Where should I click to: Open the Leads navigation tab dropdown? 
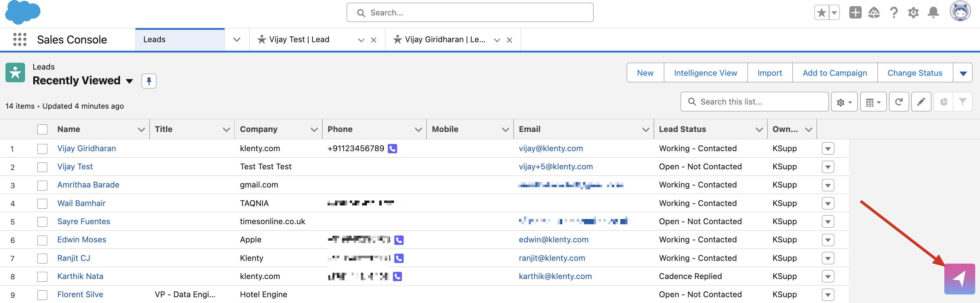pyautogui.click(x=237, y=39)
